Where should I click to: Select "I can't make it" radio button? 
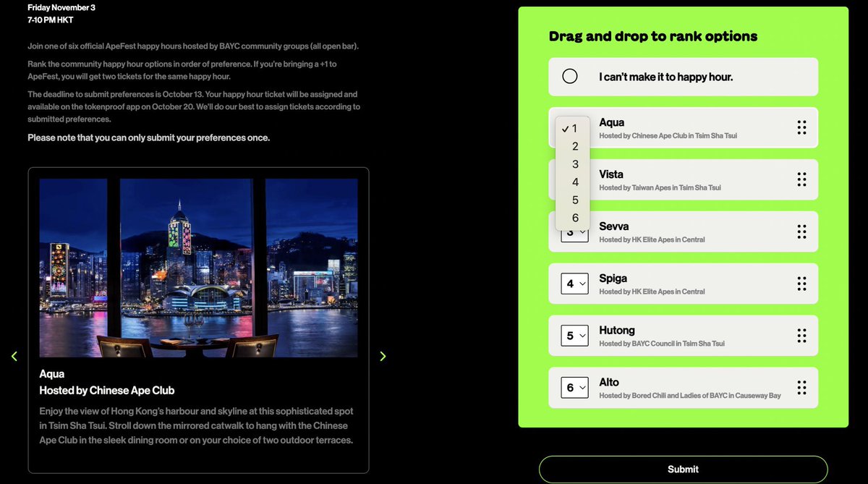tap(570, 76)
